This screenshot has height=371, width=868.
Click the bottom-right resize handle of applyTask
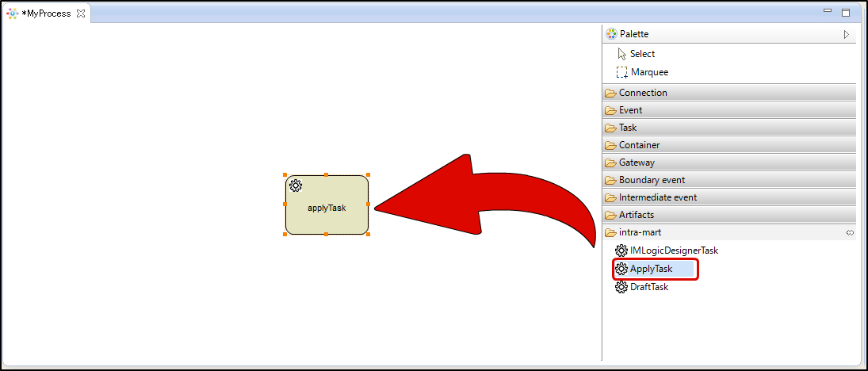(x=368, y=234)
